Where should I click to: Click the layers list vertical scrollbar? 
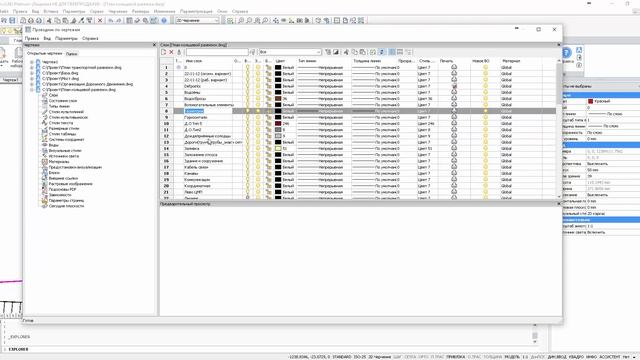(559, 129)
